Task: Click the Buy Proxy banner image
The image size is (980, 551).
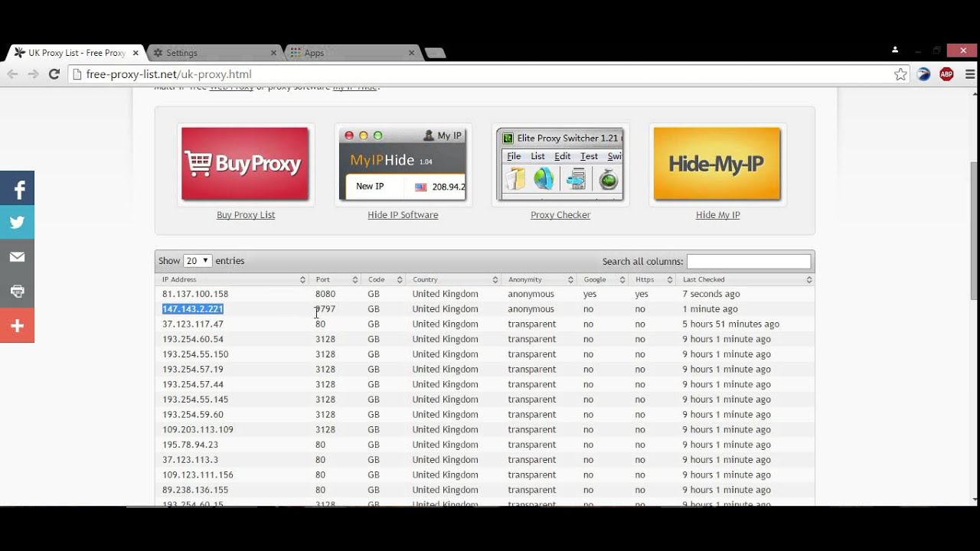Action: [245, 164]
